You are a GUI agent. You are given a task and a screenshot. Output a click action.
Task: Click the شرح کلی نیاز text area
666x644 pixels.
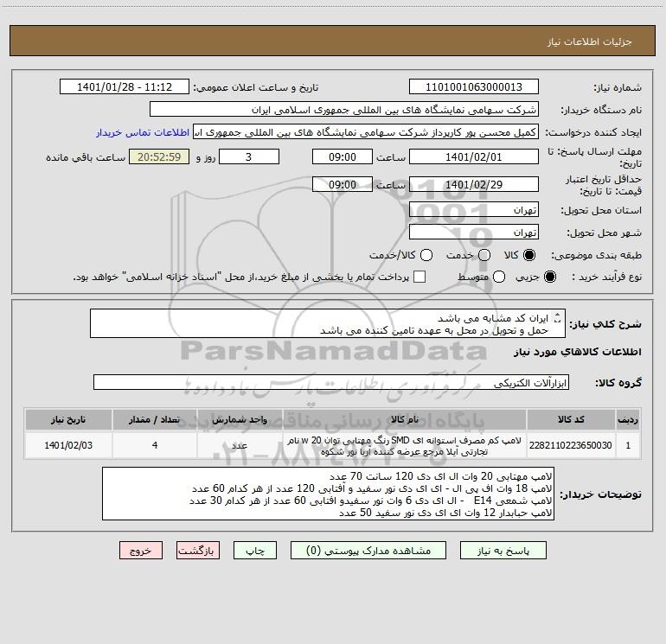tap(328, 324)
